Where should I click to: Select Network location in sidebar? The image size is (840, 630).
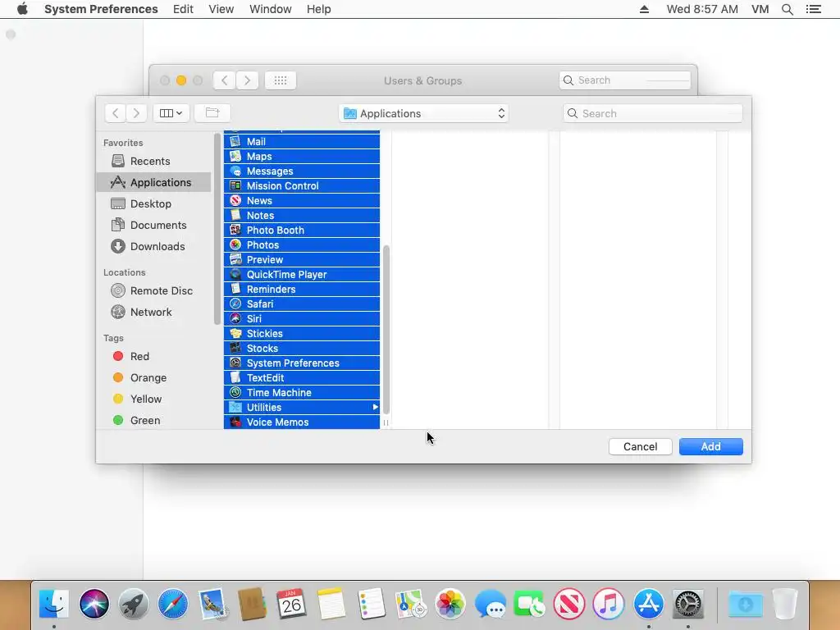(153, 312)
